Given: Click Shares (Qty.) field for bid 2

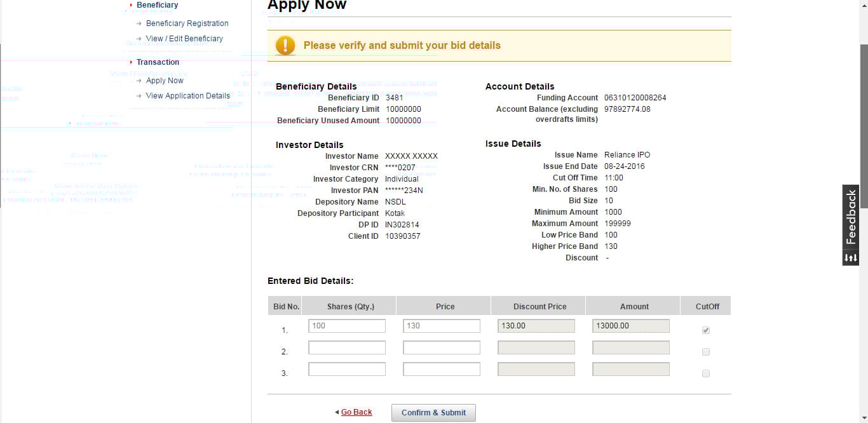Looking at the screenshot, I should tap(347, 347).
